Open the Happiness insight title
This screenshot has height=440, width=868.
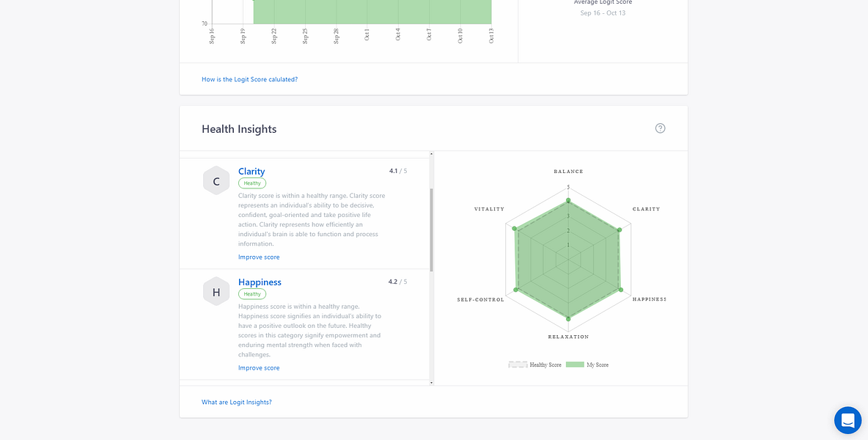[260, 282]
